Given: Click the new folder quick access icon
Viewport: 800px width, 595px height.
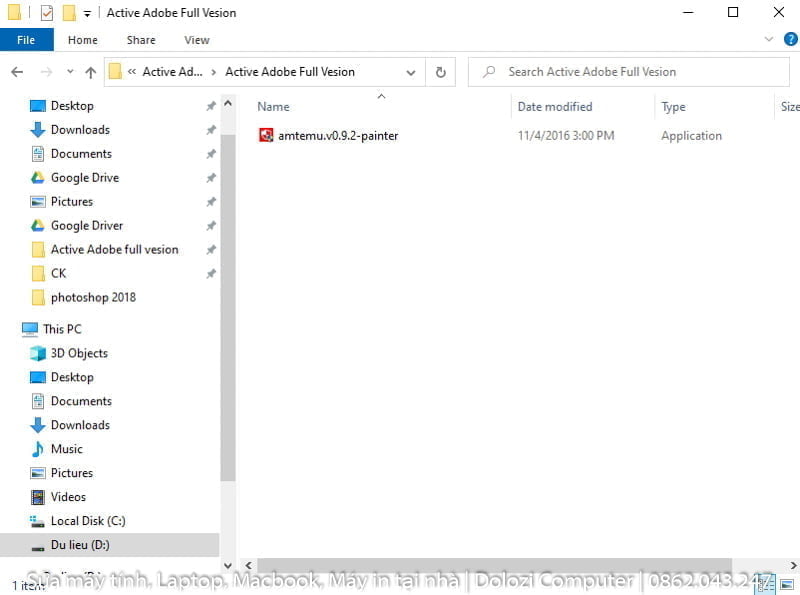Looking at the screenshot, I should pyautogui.click(x=68, y=12).
